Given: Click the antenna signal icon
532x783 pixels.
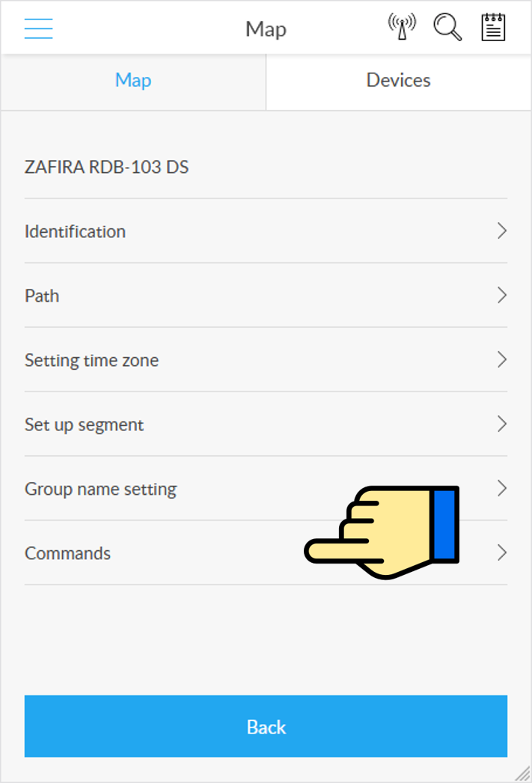Looking at the screenshot, I should 402,27.
